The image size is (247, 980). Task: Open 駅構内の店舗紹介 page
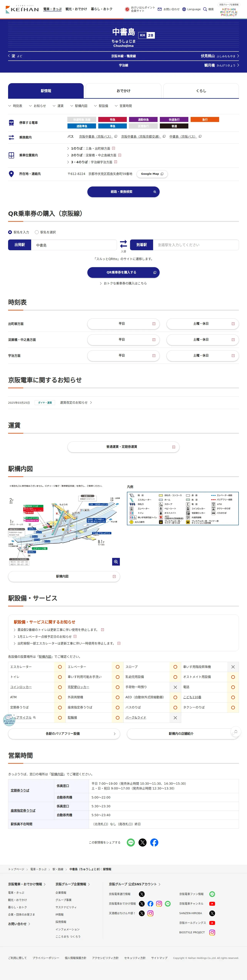point(183,733)
